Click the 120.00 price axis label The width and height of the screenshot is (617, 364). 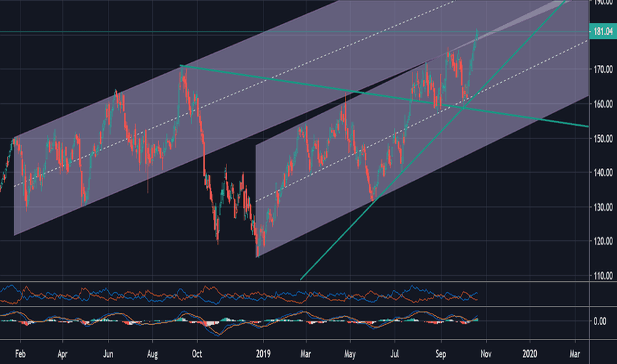point(603,241)
